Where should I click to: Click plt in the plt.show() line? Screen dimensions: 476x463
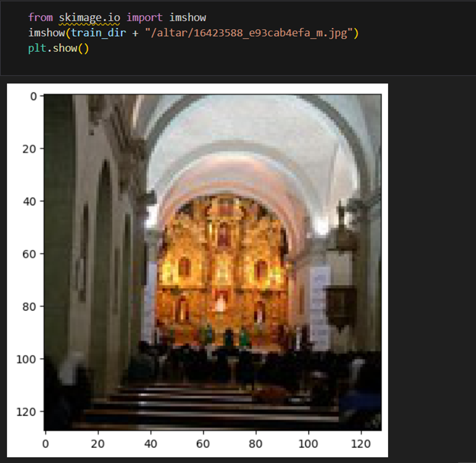pyautogui.click(x=37, y=48)
